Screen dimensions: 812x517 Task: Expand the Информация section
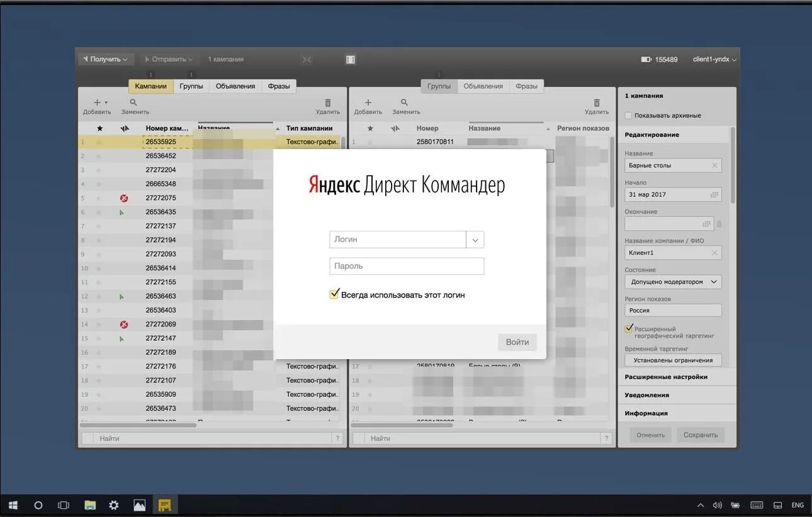coord(677,413)
